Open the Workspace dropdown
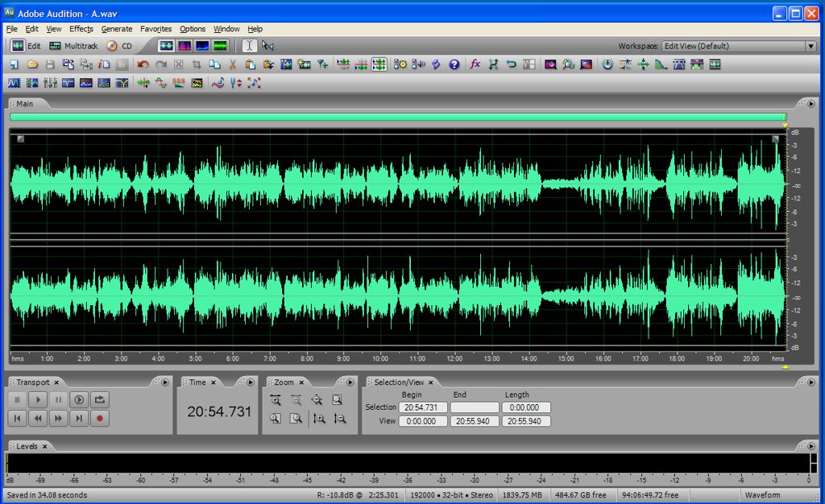This screenshot has height=504, width=825. [x=810, y=46]
